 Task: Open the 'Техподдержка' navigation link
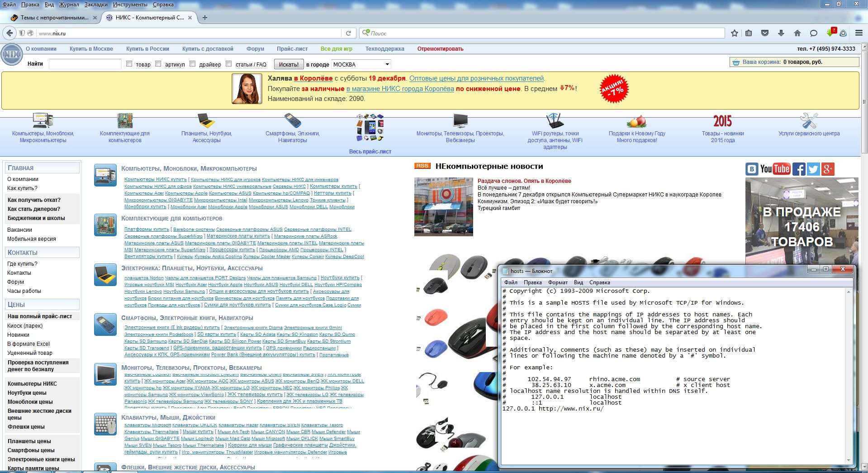pos(384,49)
